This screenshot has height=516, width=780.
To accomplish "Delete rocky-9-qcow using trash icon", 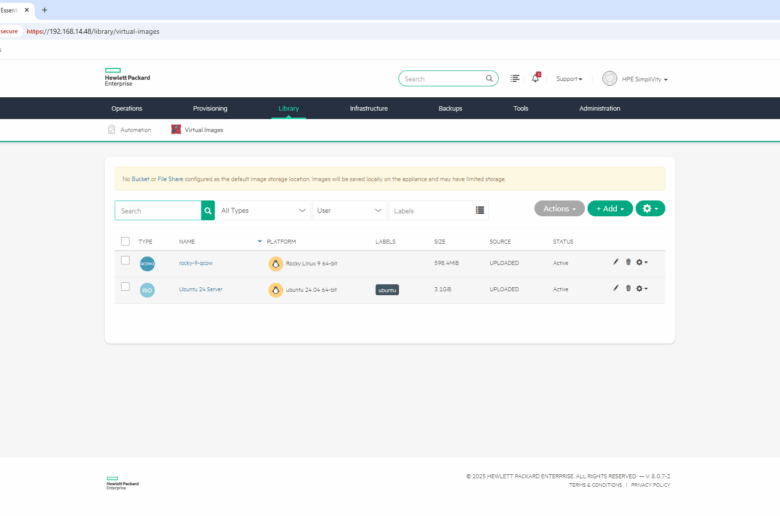I will click(x=628, y=262).
